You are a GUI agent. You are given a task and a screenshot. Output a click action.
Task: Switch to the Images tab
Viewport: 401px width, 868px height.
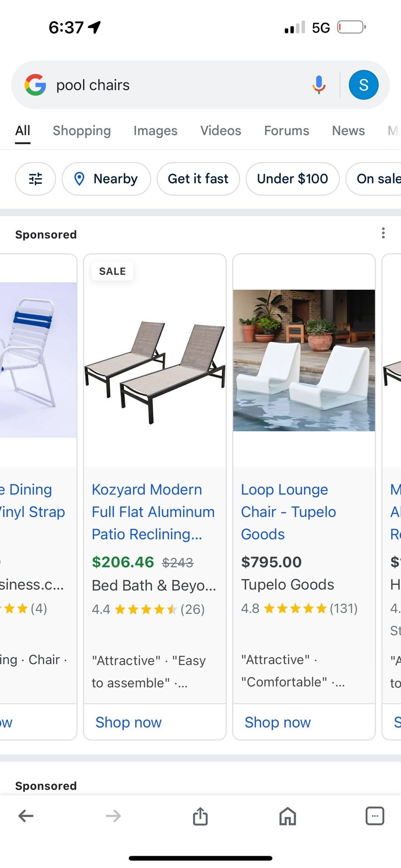click(x=155, y=131)
